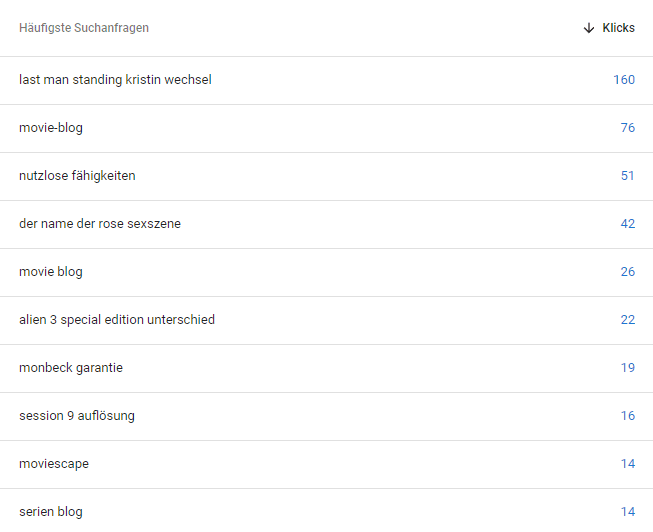Select the 26 clicks value
653x532 pixels.
click(627, 272)
